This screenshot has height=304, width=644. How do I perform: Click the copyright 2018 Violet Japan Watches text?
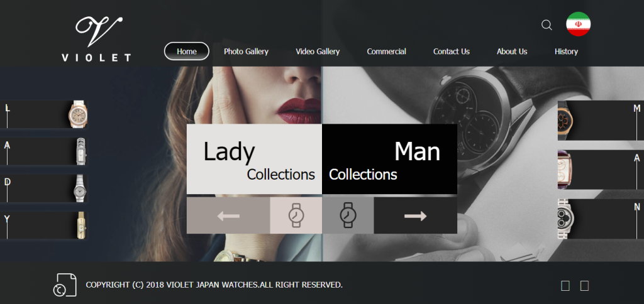214,285
